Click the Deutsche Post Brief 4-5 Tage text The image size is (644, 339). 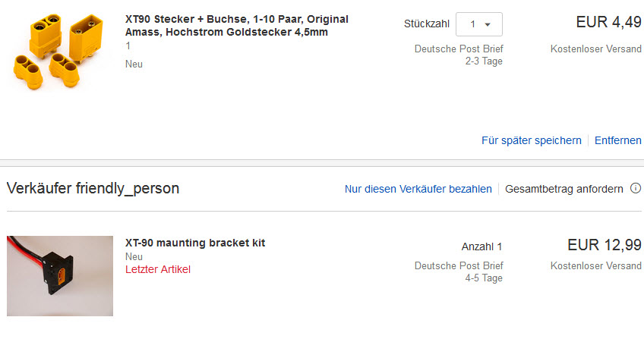click(459, 272)
